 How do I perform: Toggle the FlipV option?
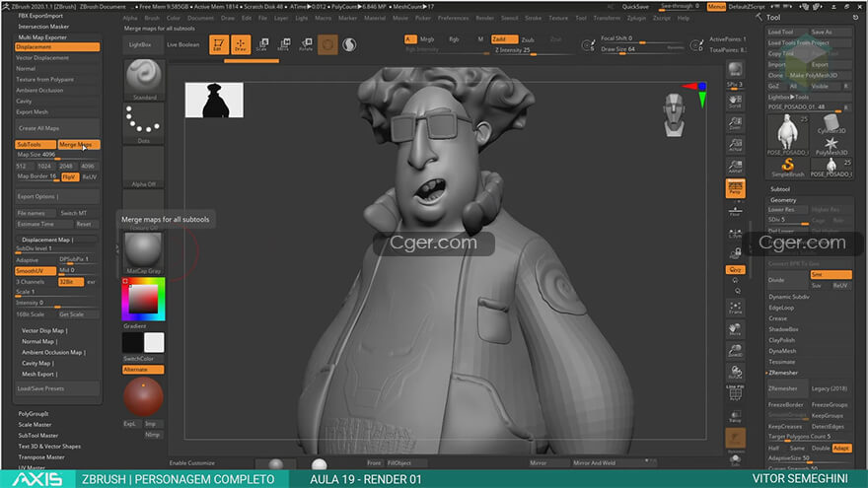pos(70,177)
